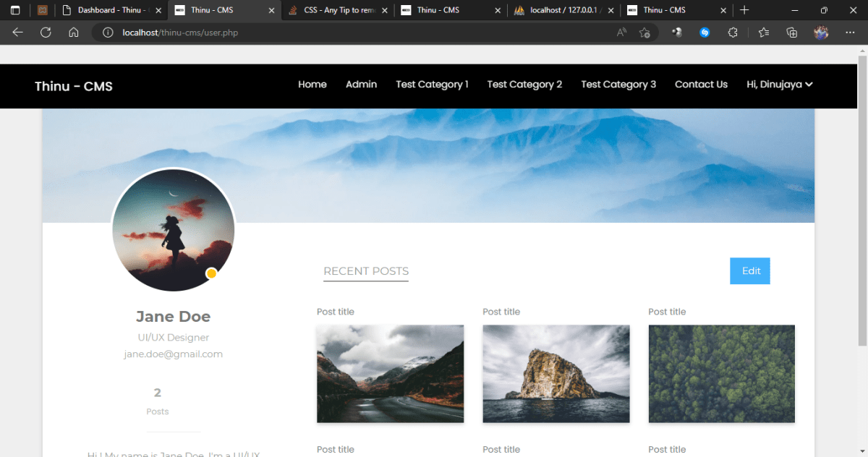Open Settings and more ellipsis menu
868x457 pixels.
849,33
